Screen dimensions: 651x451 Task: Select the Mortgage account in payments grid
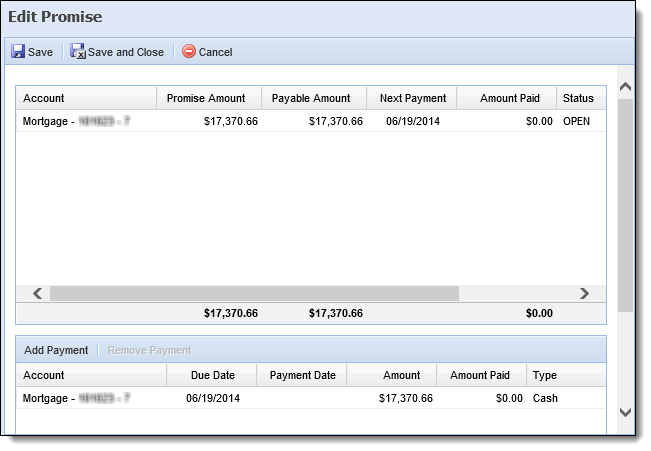click(91, 398)
